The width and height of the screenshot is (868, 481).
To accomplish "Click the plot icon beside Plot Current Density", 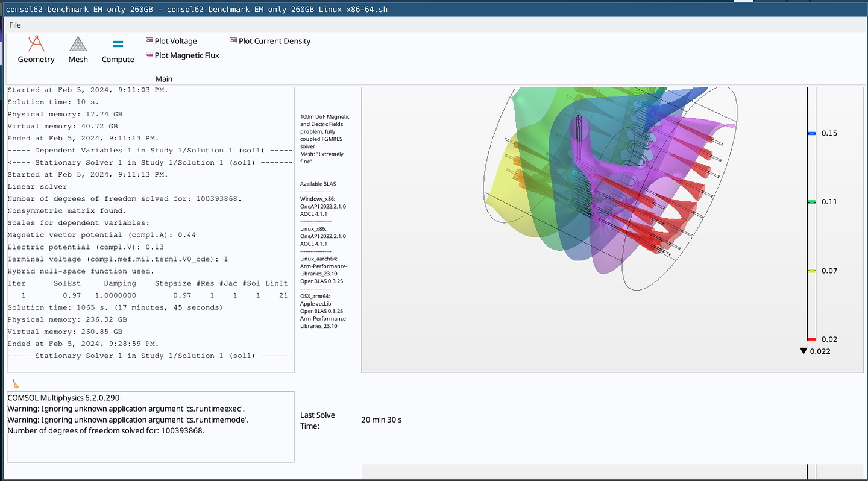I will pos(232,40).
